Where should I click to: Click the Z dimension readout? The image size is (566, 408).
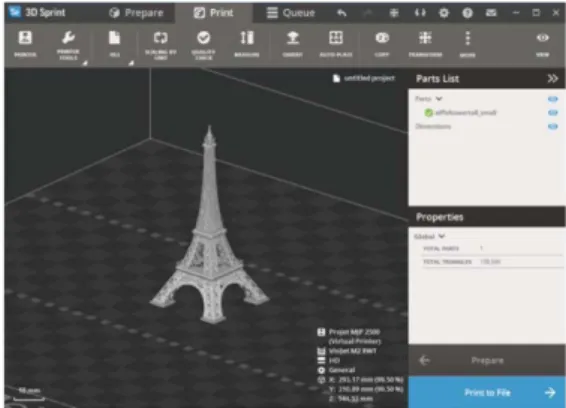tap(351, 399)
